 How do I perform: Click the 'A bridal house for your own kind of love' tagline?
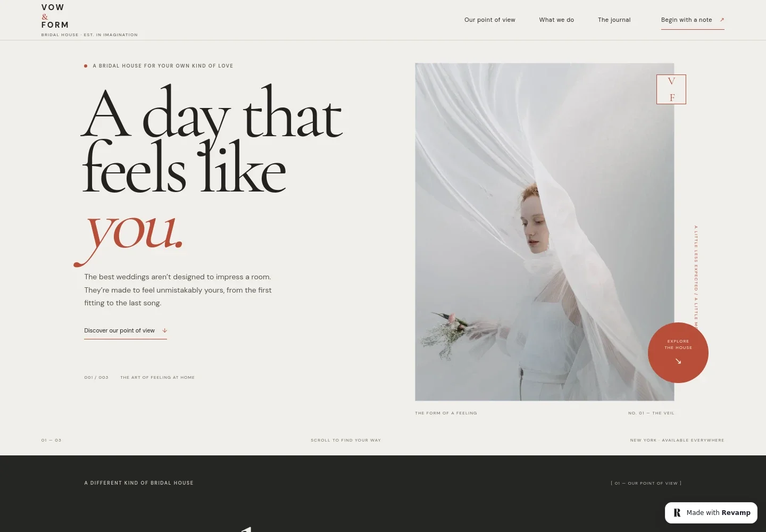(x=163, y=66)
